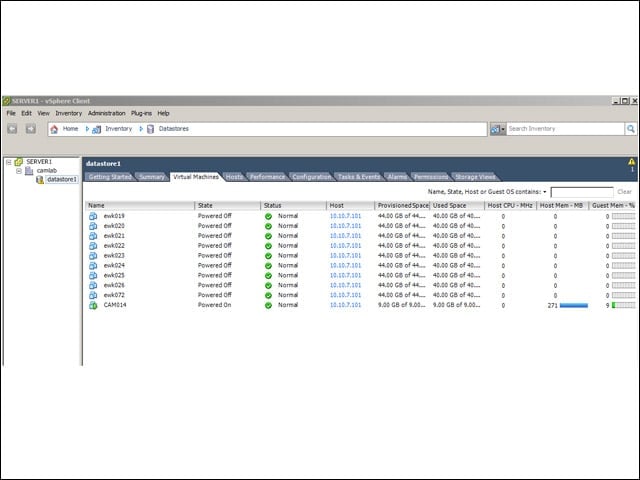Open the Administration menu

107,113
